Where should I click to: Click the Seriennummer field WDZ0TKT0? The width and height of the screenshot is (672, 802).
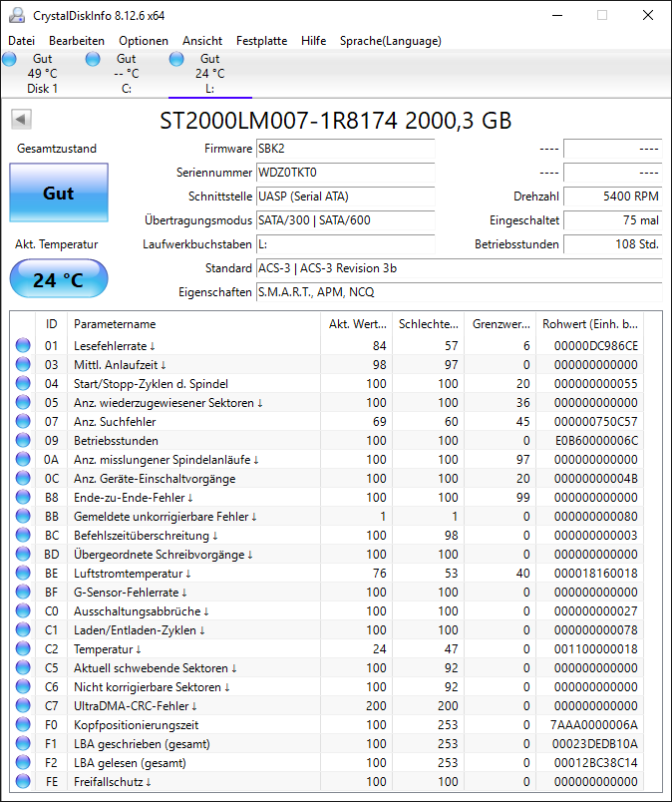345,173
